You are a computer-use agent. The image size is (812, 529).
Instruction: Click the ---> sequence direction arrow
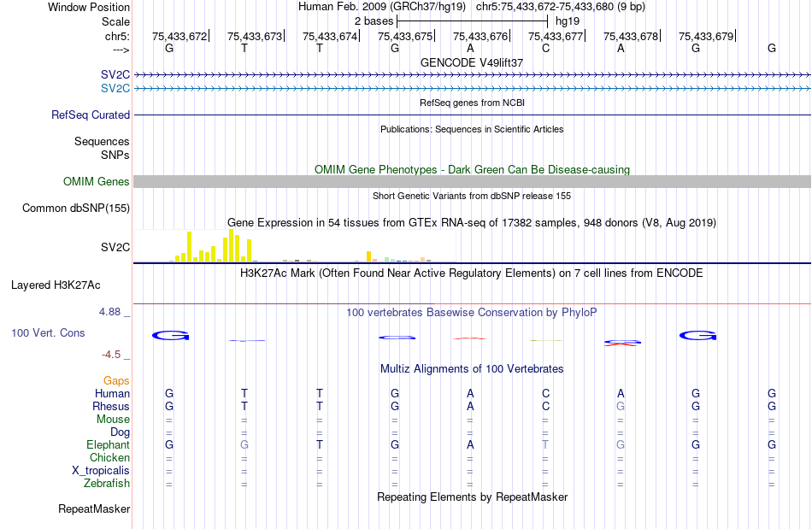pos(121,50)
